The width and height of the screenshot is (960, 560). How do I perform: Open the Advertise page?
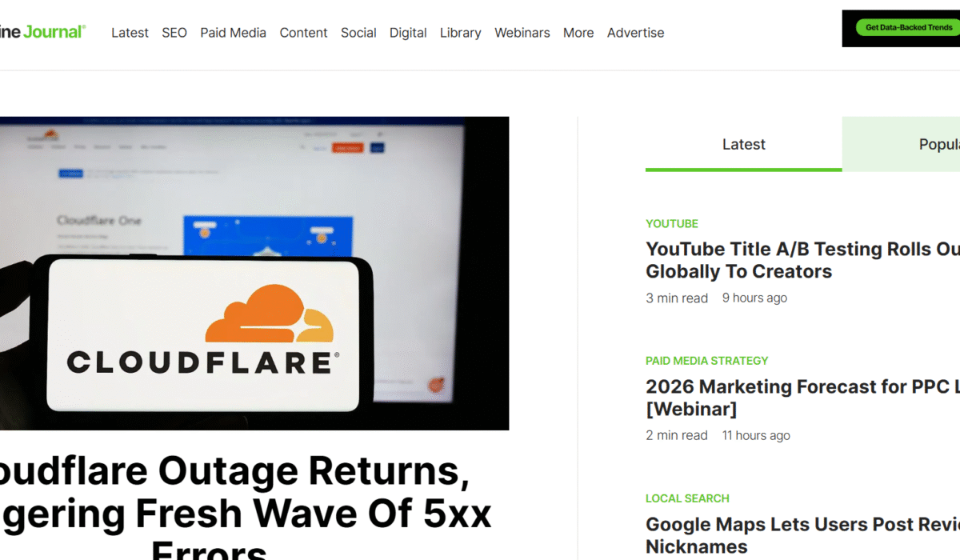[635, 33]
